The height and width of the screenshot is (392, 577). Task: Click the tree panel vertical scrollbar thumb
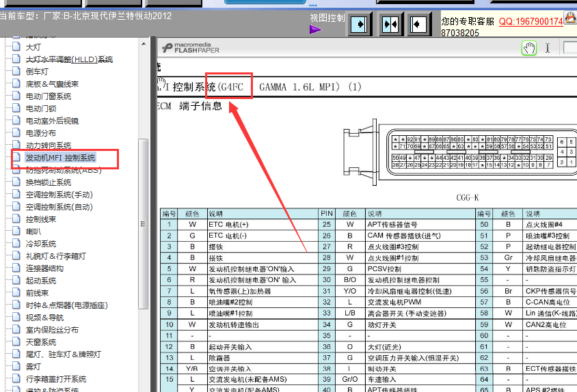point(143,223)
